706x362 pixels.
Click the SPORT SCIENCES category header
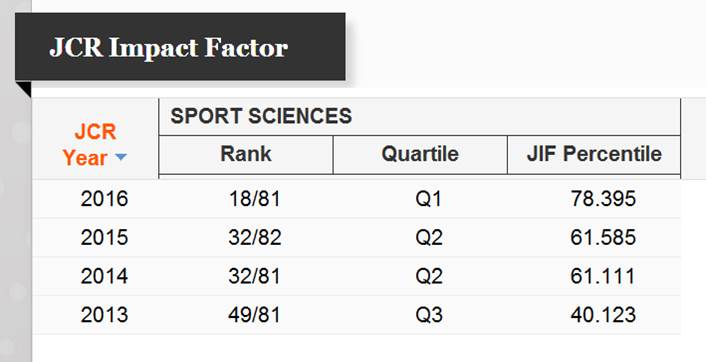(x=261, y=117)
